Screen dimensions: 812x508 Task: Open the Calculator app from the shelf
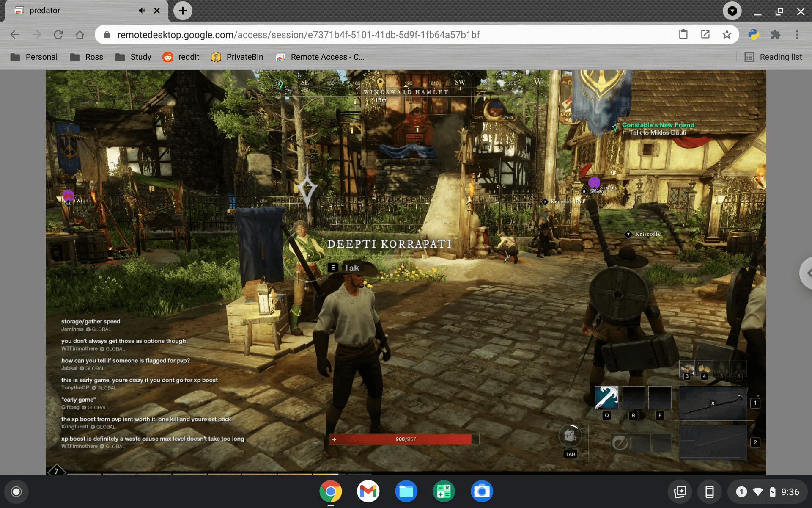tap(444, 491)
